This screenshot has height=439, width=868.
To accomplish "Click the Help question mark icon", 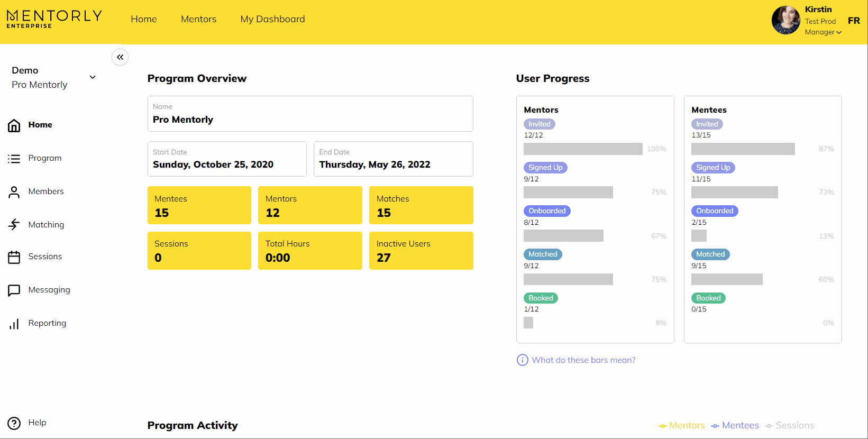I will point(14,423).
